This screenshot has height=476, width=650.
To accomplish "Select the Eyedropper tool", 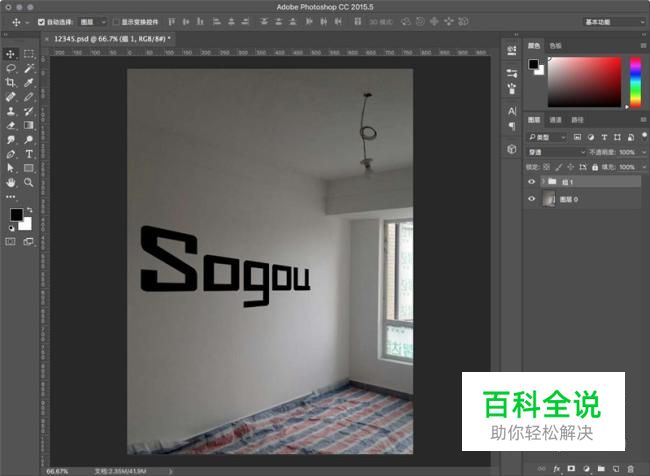I will (x=29, y=83).
